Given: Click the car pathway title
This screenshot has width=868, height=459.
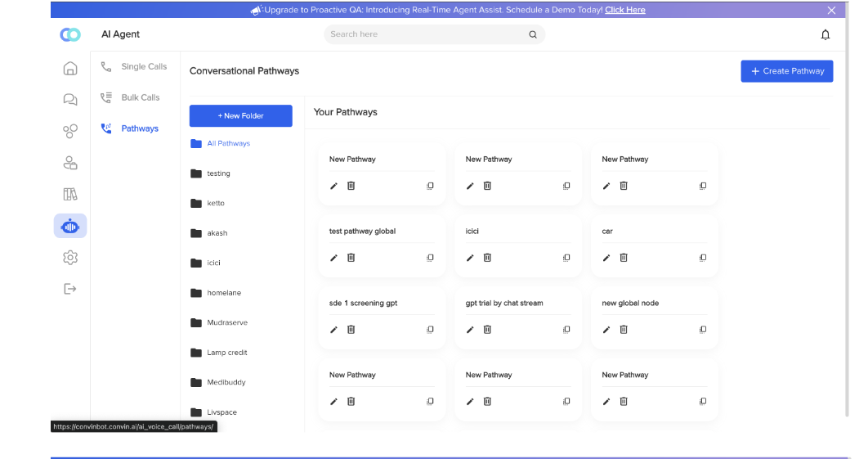Looking at the screenshot, I should [x=607, y=232].
